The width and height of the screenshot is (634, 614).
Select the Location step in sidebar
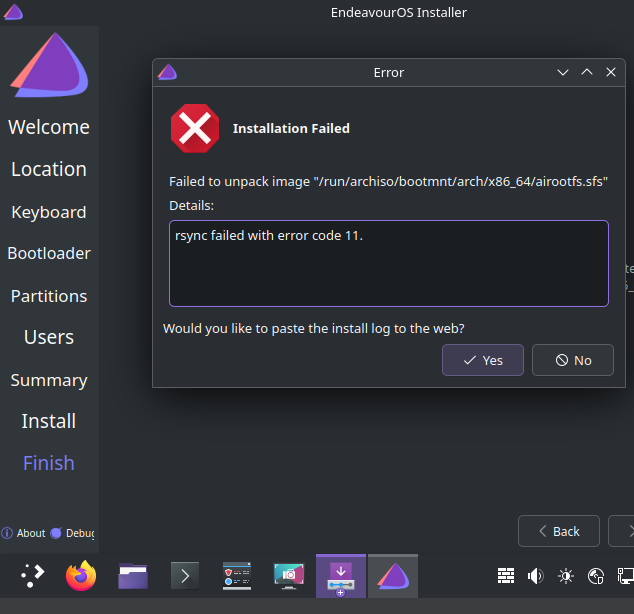[49, 169]
